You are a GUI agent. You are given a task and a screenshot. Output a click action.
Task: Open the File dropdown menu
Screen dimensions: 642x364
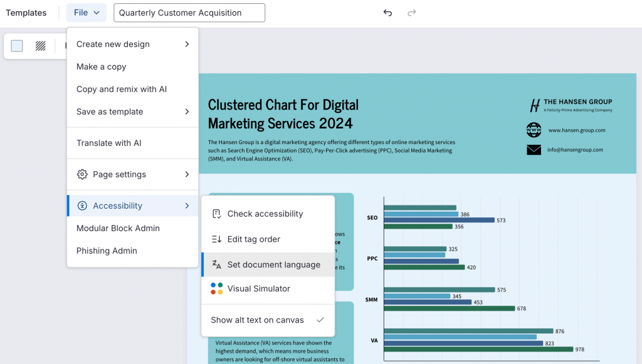pyautogui.click(x=87, y=13)
